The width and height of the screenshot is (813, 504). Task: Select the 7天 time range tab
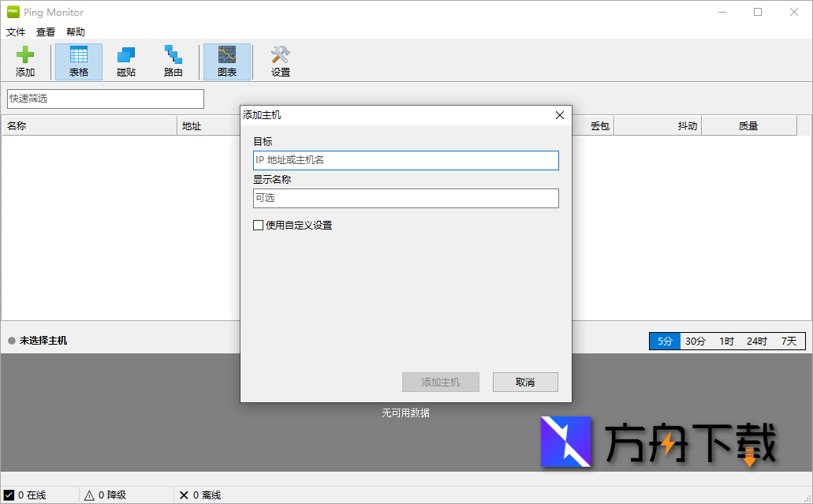click(x=789, y=341)
